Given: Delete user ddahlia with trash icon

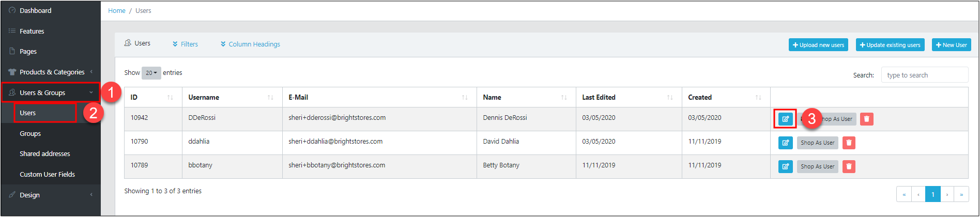Looking at the screenshot, I should click(849, 143).
